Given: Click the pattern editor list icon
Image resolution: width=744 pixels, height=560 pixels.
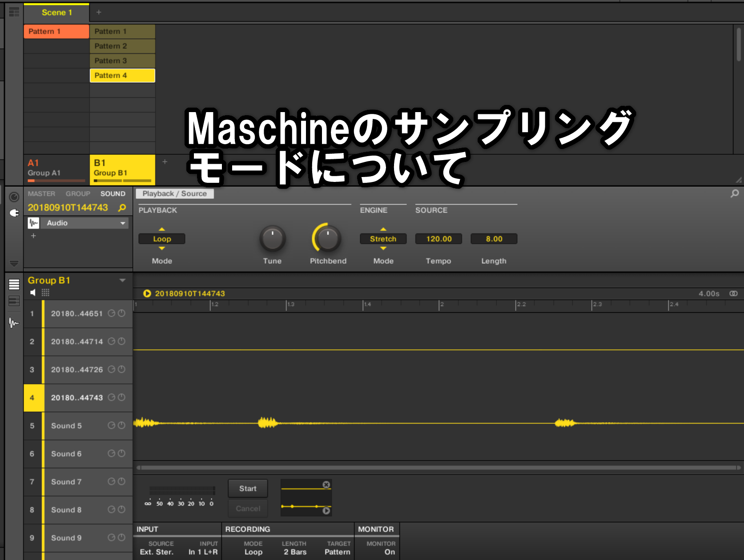Looking at the screenshot, I should click(x=14, y=285).
